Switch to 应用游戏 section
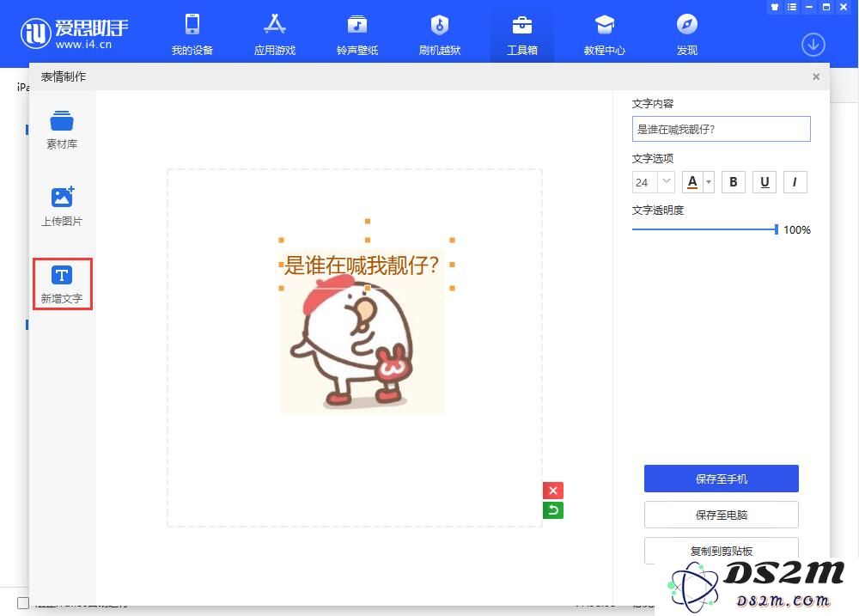Viewport: 859px width, 616px height. coord(275,34)
